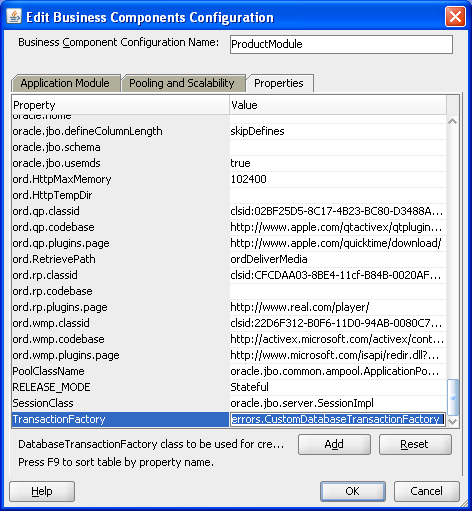
Task: Switch to the Application Module tab
Action: tap(65, 83)
